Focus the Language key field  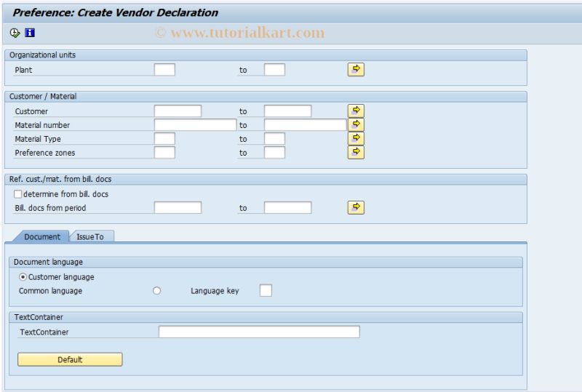tap(266, 290)
